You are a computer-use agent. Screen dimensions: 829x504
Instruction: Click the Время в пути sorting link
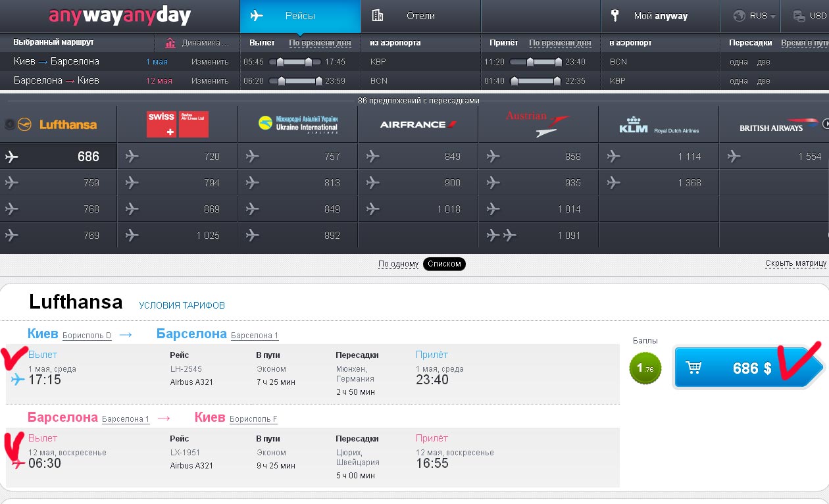(805, 43)
